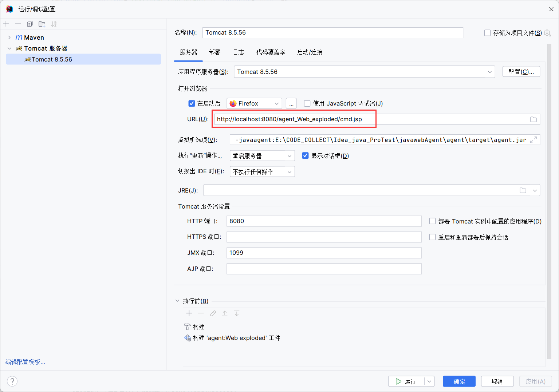Select Tomcat 8.5.56 in configuration tree
The image size is (559, 392).
pos(83,59)
